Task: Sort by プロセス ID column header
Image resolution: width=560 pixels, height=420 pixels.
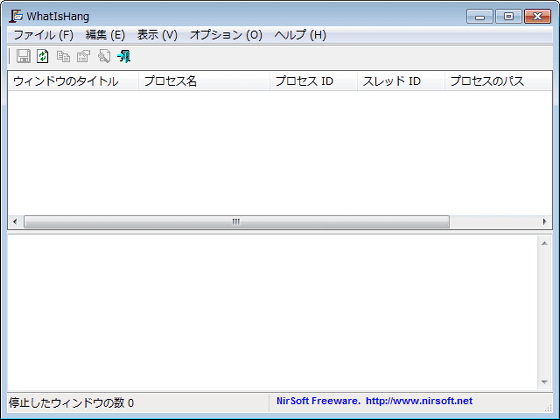Action: point(313,81)
